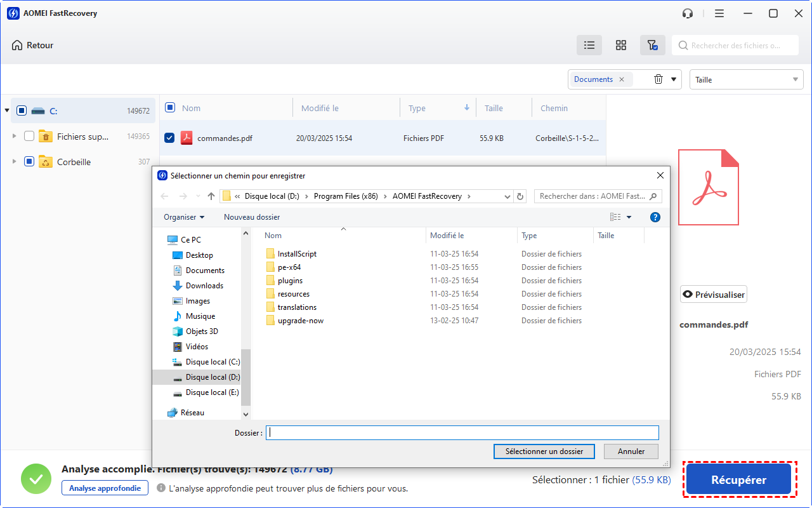The height and width of the screenshot is (508, 812).
Task: Expand the Fichiers sup... tree node
Action: click(15, 136)
